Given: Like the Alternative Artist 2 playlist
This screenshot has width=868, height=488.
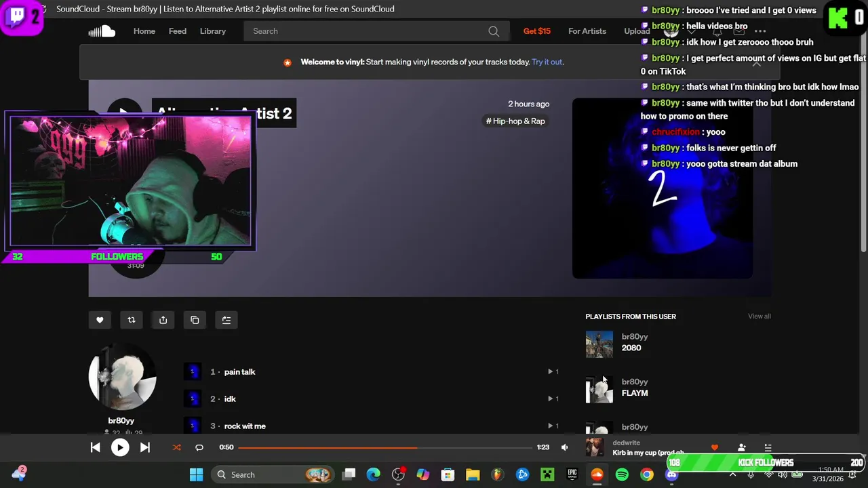Looking at the screenshot, I should pyautogui.click(x=100, y=320).
